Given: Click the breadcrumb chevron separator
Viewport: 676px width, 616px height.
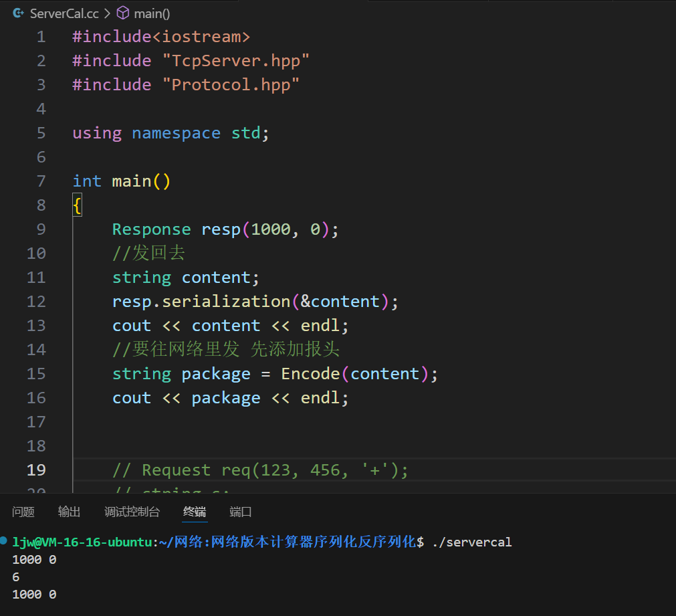Looking at the screenshot, I should click(x=107, y=13).
